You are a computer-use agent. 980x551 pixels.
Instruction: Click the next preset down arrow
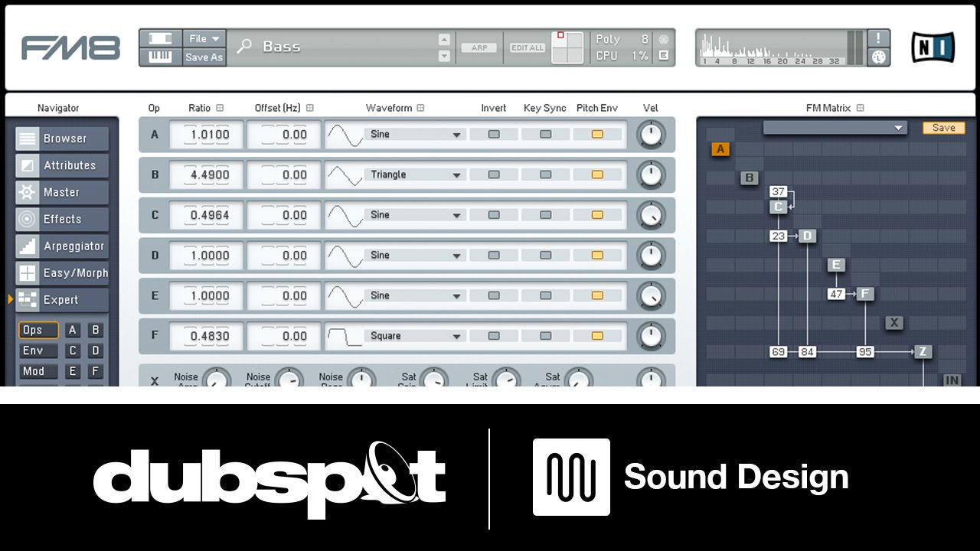click(444, 56)
